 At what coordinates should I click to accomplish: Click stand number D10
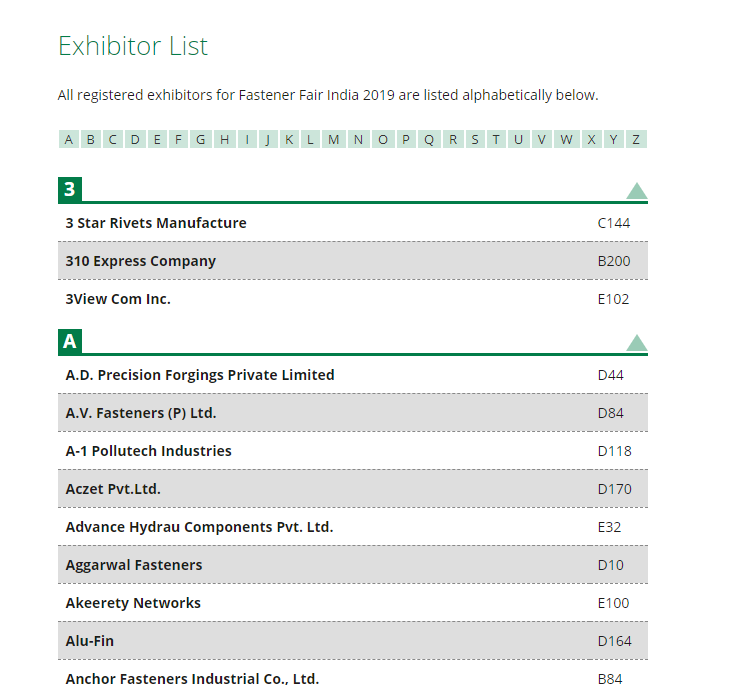pyautogui.click(x=610, y=565)
